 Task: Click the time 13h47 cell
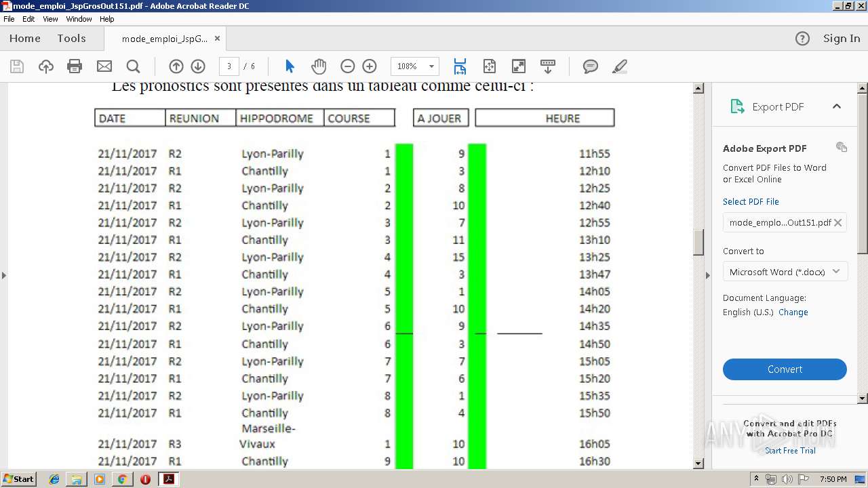594,274
